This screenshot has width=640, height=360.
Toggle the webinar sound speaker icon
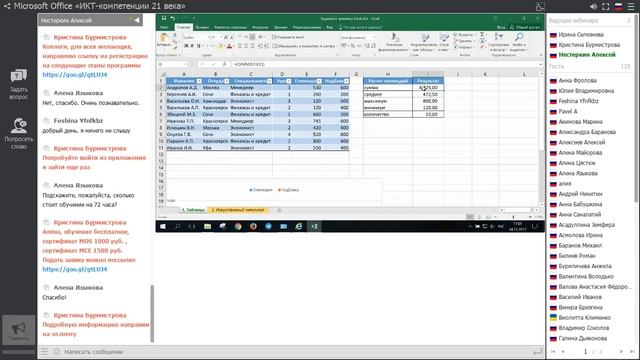tap(593, 7)
